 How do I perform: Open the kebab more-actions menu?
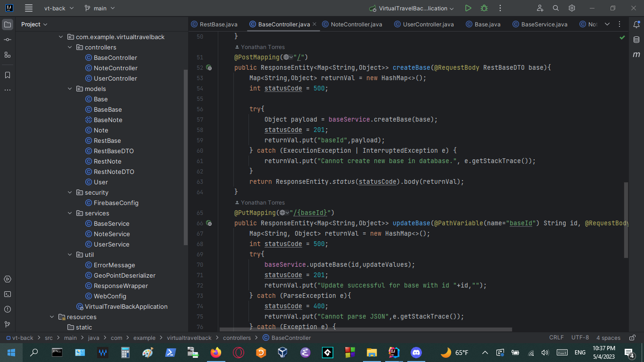(500, 8)
